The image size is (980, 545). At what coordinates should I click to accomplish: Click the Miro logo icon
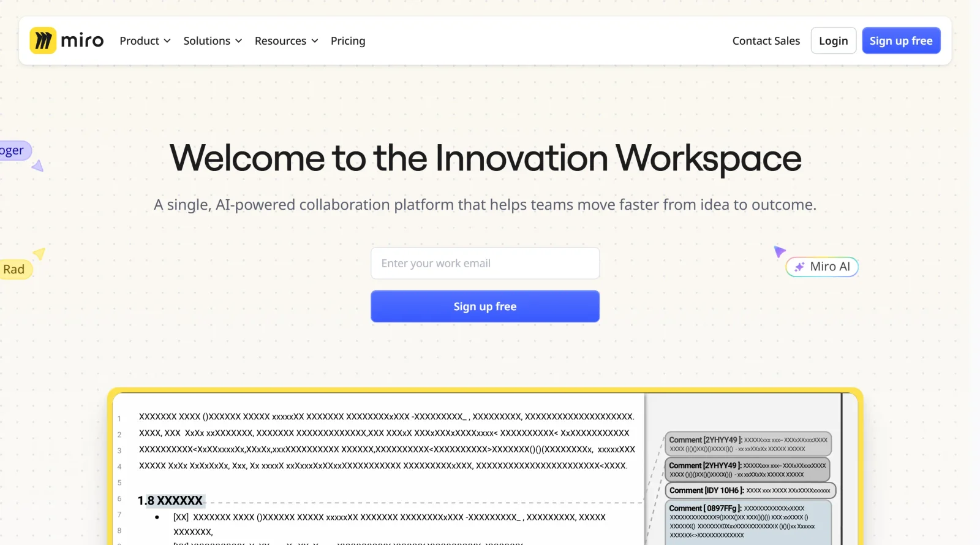click(43, 40)
